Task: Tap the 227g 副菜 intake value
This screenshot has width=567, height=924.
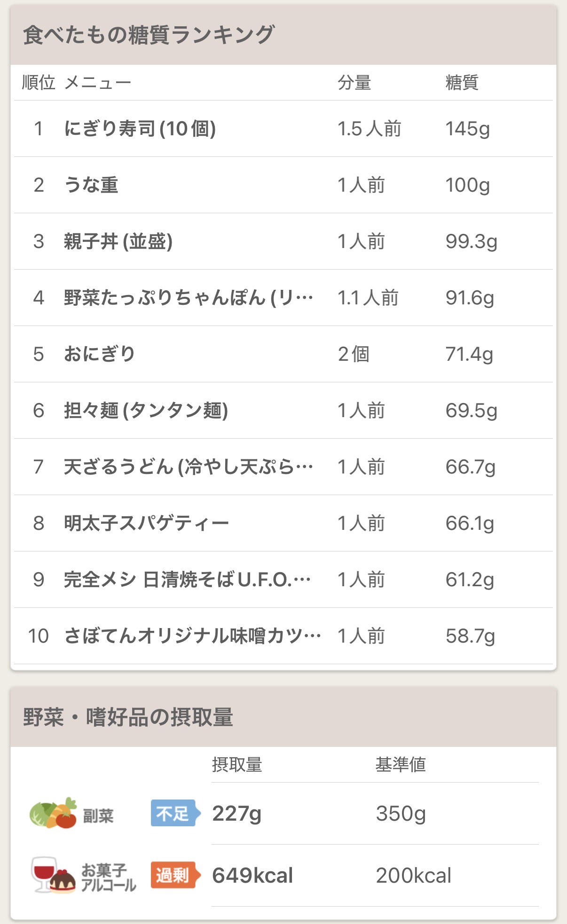Action: (236, 814)
